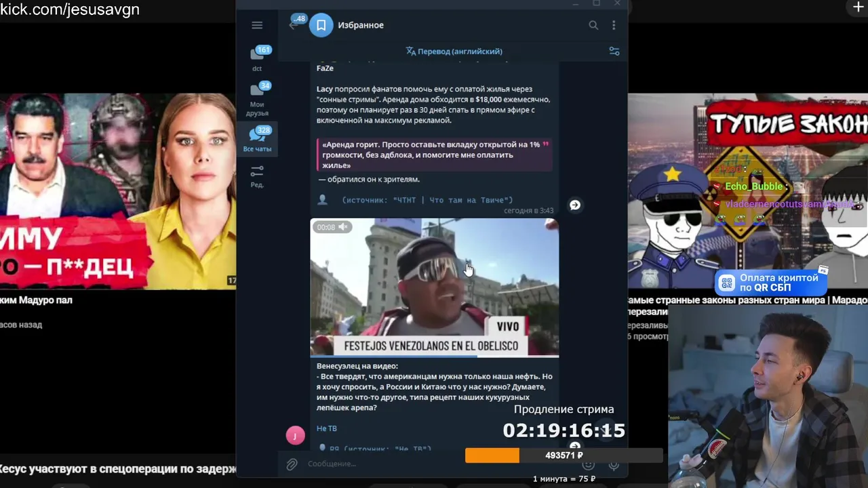
Task: Click the person icon beside source line
Action: pos(323,199)
